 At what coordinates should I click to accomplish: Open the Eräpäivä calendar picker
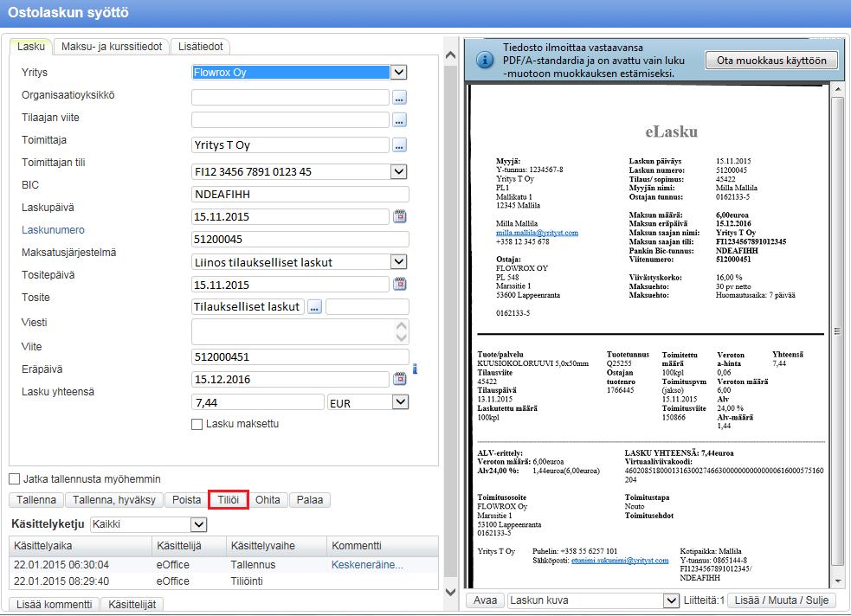pos(400,378)
